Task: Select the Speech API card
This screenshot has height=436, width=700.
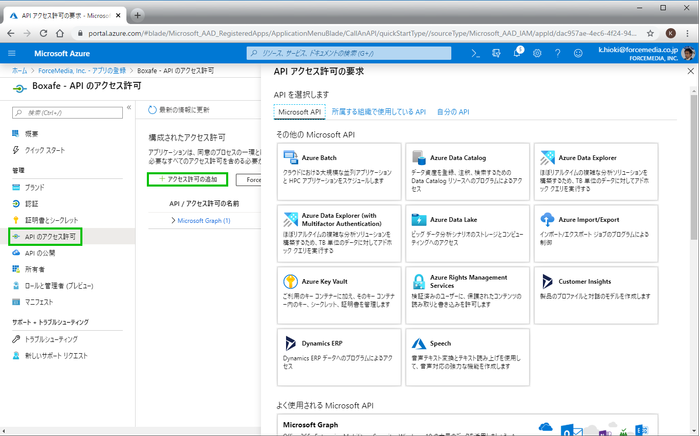Action: pyautogui.click(x=467, y=357)
